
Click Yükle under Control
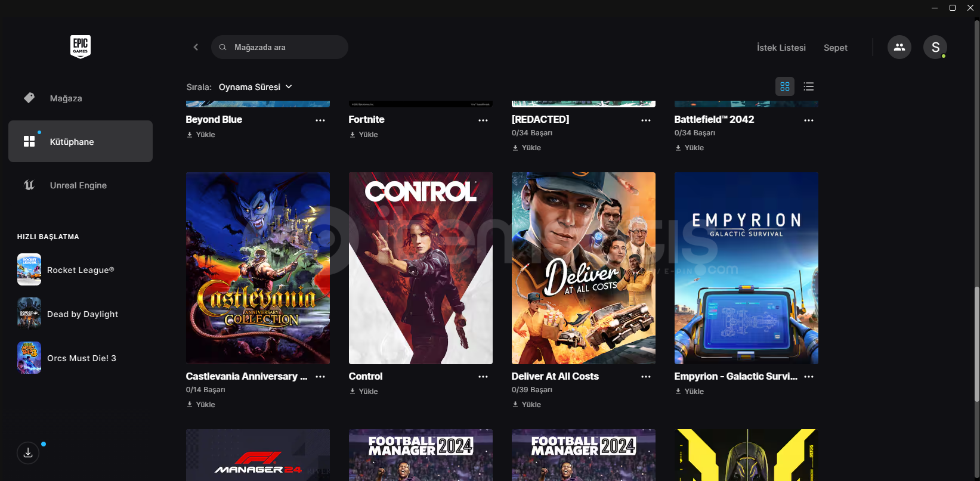pos(364,392)
